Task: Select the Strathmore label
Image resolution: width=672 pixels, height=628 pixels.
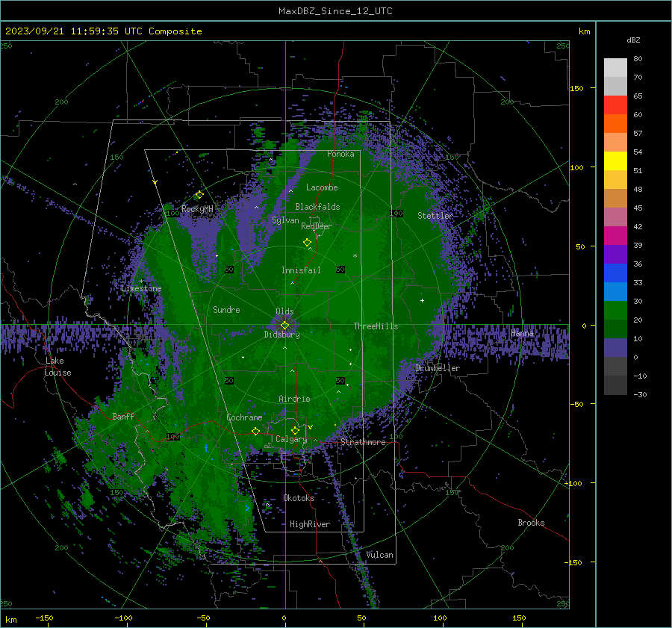Action: click(363, 442)
